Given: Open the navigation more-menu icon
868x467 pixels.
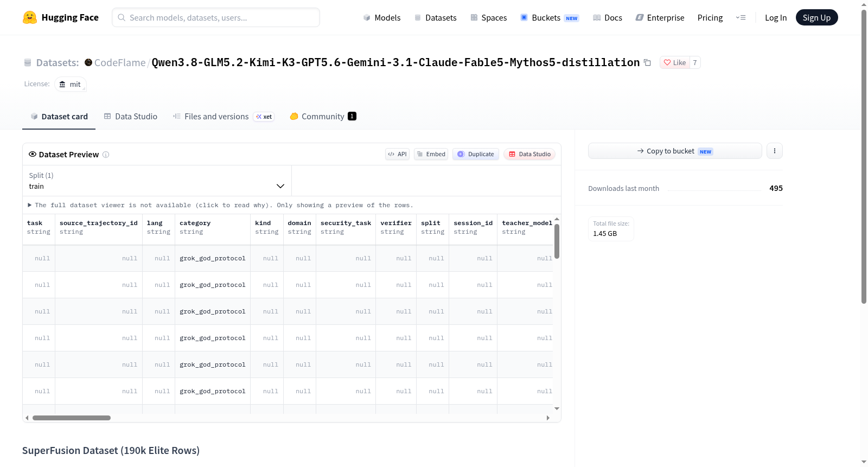Looking at the screenshot, I should [x=741, y=17].
